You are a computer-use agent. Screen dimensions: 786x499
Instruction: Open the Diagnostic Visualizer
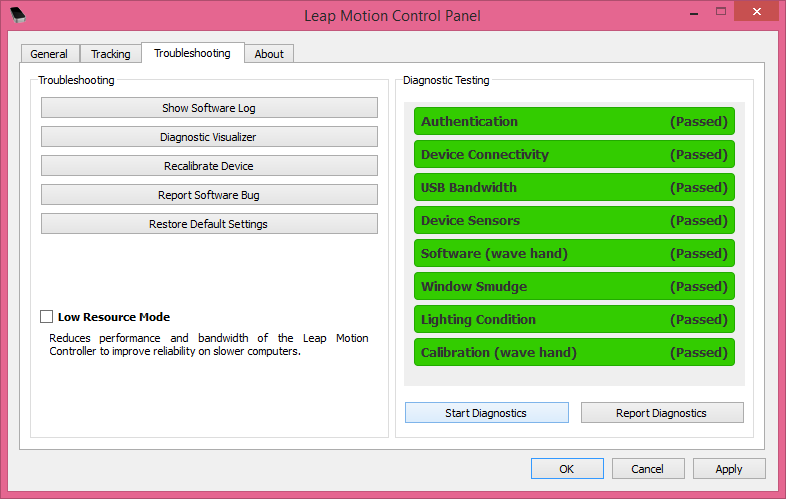tap(209, 137)
